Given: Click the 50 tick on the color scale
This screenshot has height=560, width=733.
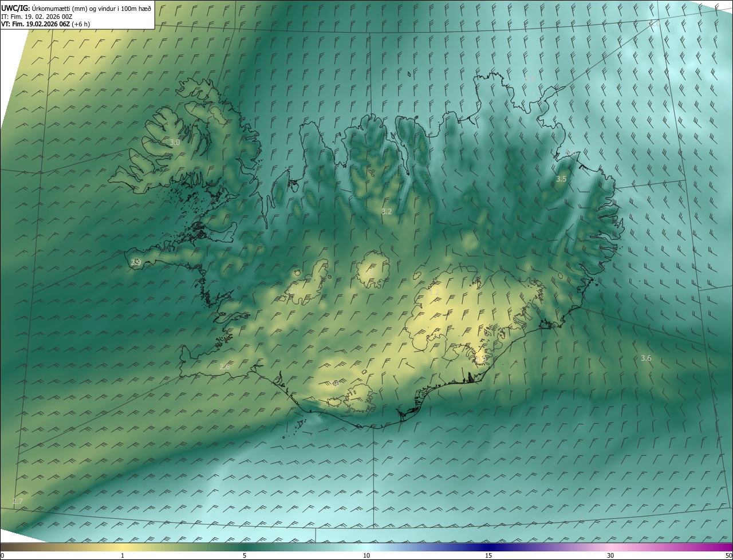Looking at the screenshot, I should click(728, 555).
